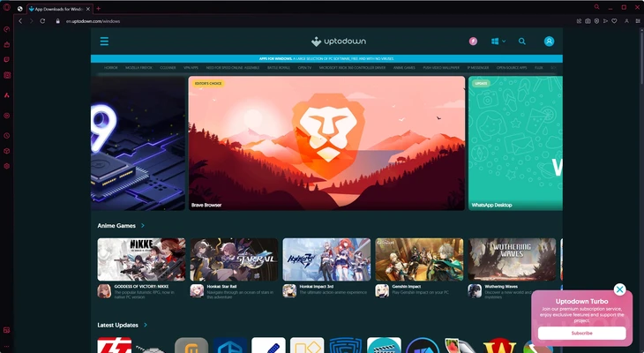Click the Honkai: Star Rail title text
This screenshot has height=353, width=644.
[x=221, y=287]
